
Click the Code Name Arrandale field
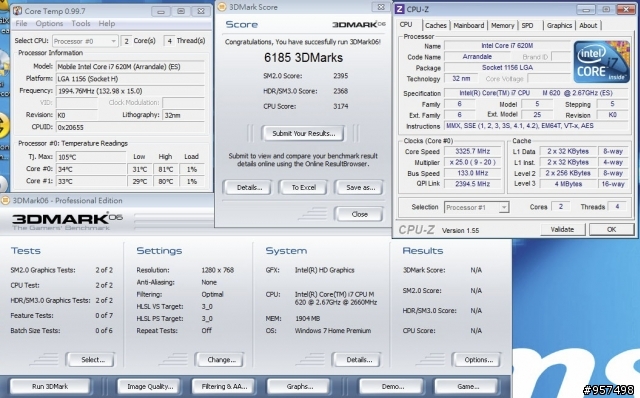tap(477, 57)
